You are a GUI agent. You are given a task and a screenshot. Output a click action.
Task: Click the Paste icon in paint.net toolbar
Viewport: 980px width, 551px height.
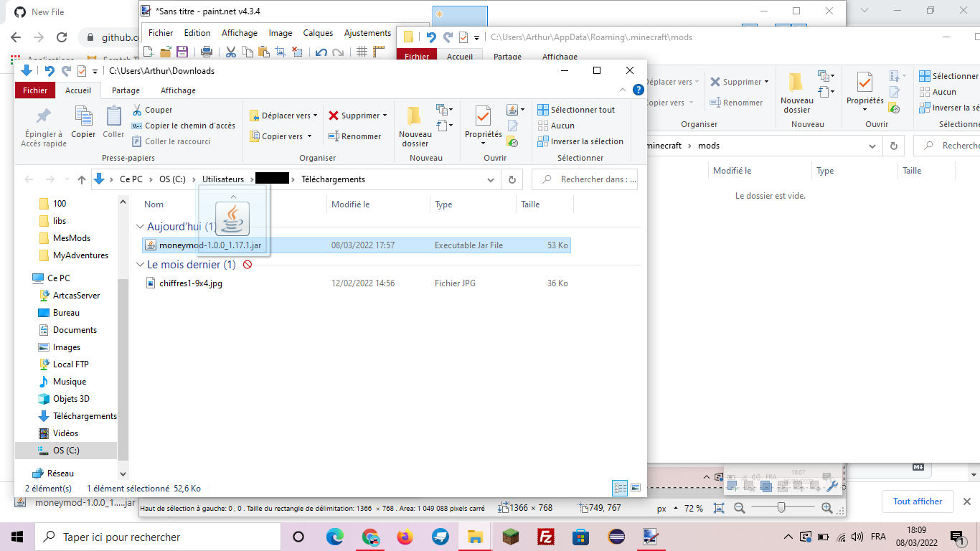263,52
